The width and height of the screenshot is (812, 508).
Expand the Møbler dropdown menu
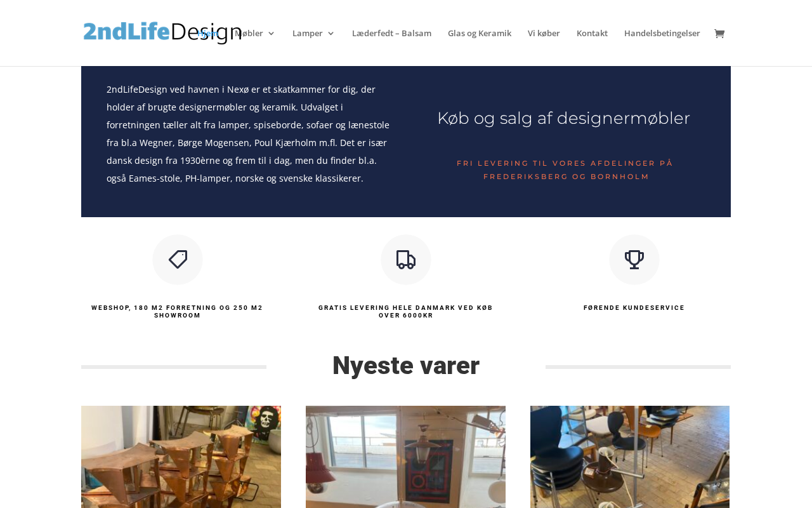[254, 33]
